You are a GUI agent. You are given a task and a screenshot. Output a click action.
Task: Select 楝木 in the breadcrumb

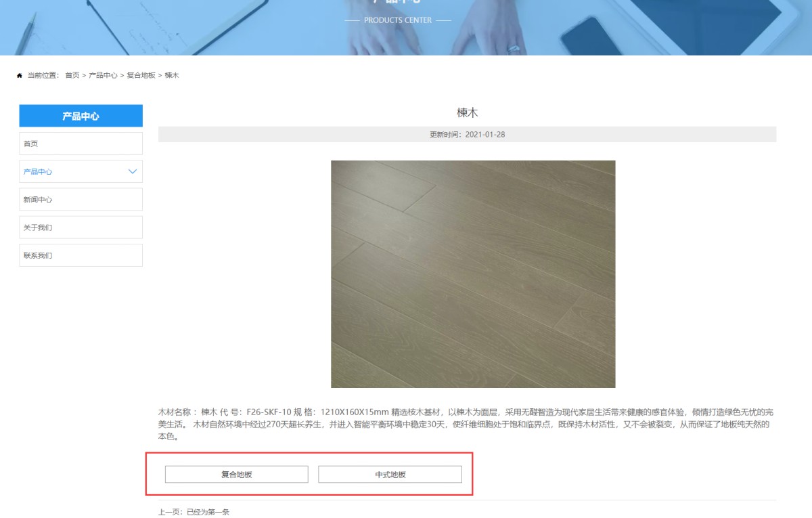172,75
